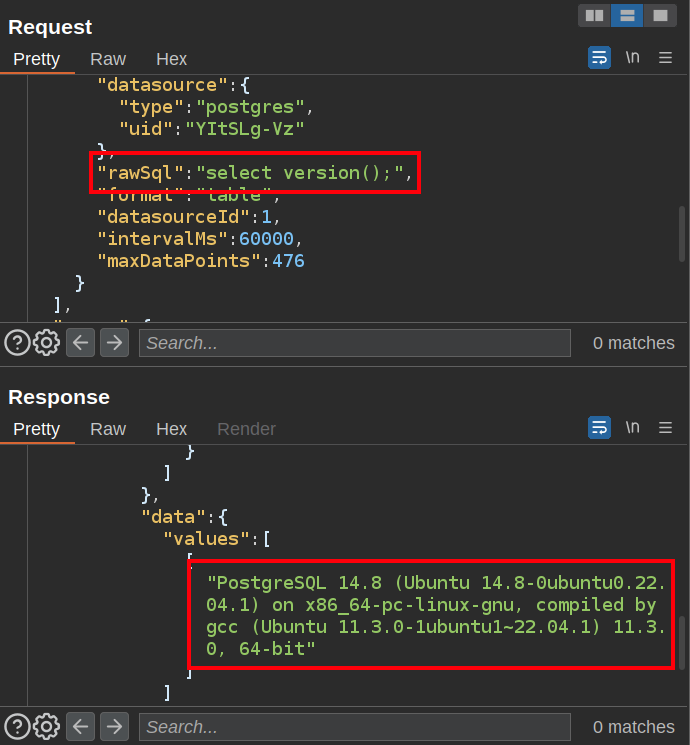Select tabbed combined layout button
690x745 pixels.
(x=660, y=15)
